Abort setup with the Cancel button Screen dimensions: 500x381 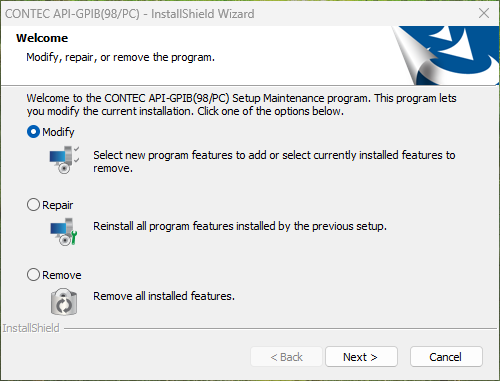pos(446,357)
